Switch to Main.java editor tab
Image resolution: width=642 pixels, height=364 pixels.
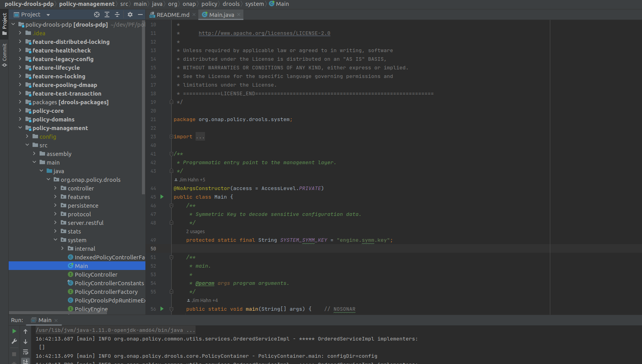point(221,15)
